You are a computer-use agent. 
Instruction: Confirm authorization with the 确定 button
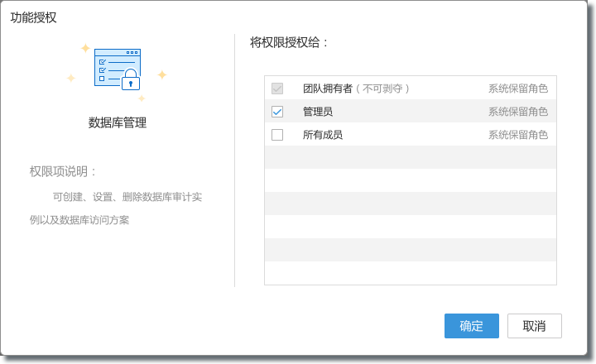click(471, 326)
